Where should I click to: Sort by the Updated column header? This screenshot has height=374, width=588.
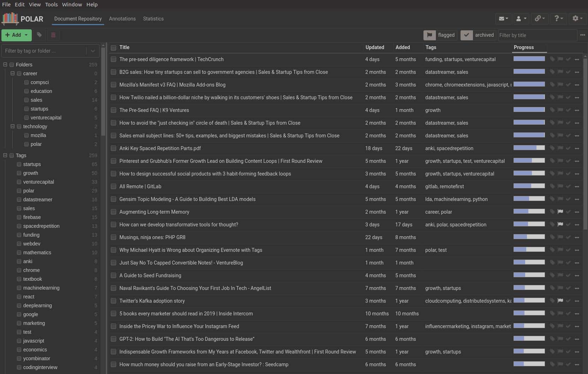374,47
